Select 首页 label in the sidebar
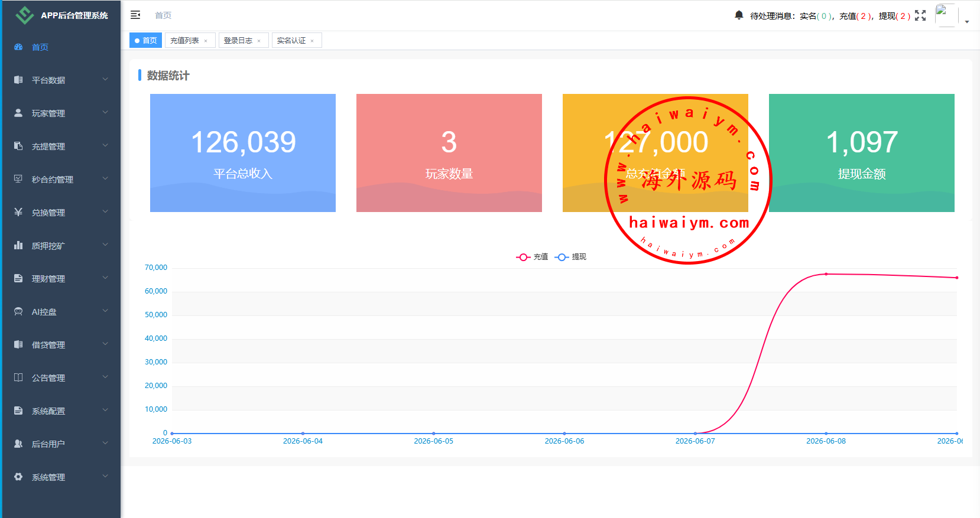The width and height of the screenshot is (980, 518). point(40,47)
